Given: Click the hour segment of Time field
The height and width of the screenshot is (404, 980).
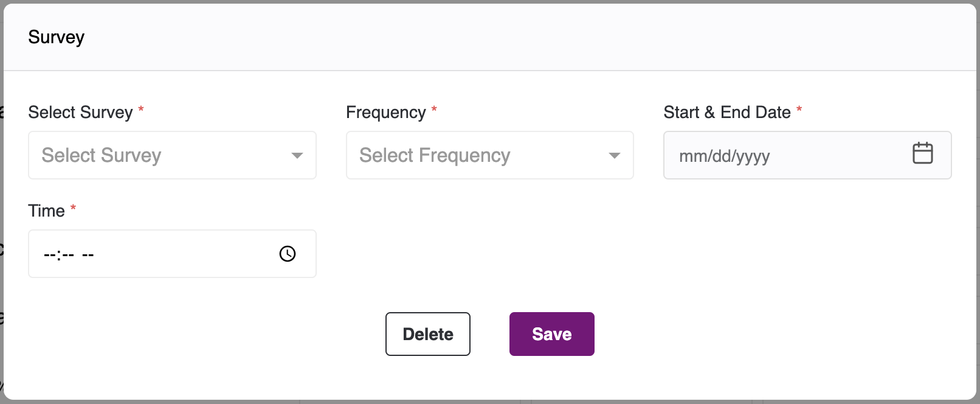Looking at the screenshot, I should pos(49,255).
